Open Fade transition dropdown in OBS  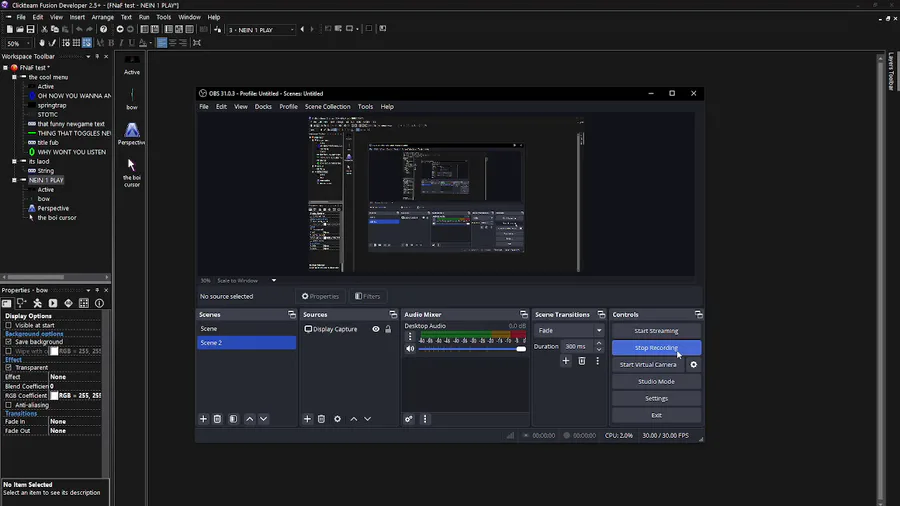569,330
